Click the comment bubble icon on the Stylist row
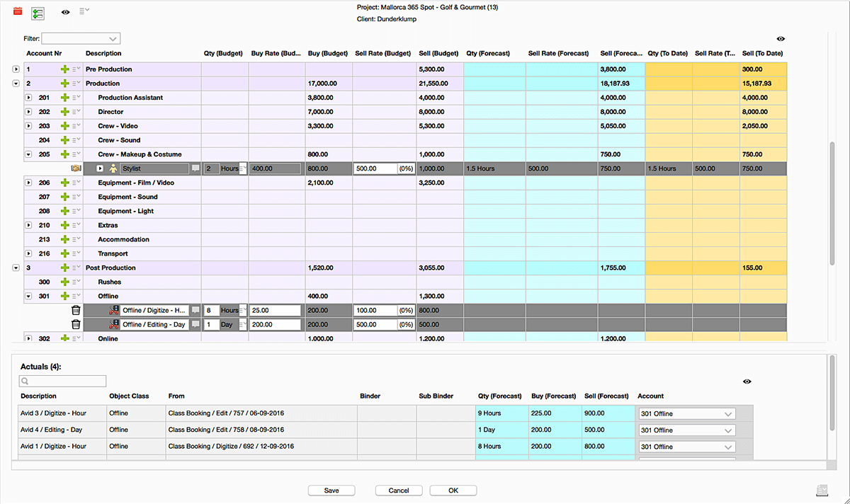850x504 pixels. pos(195,168)
